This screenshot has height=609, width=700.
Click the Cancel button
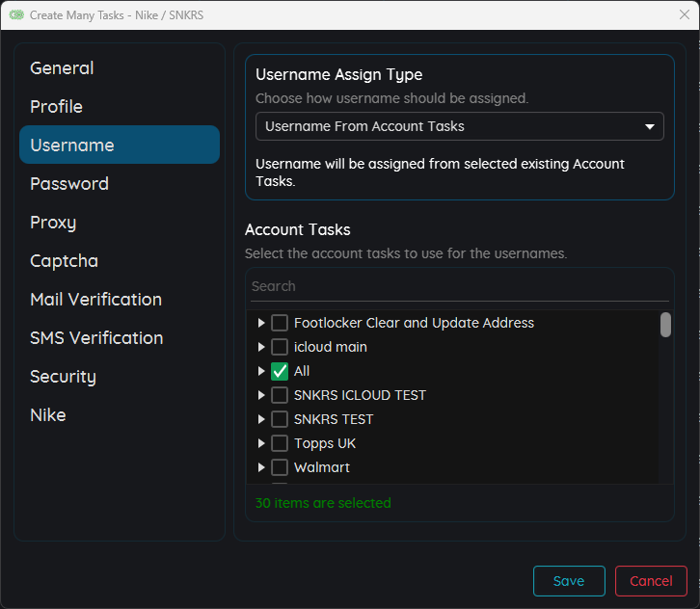click(651, 581)
